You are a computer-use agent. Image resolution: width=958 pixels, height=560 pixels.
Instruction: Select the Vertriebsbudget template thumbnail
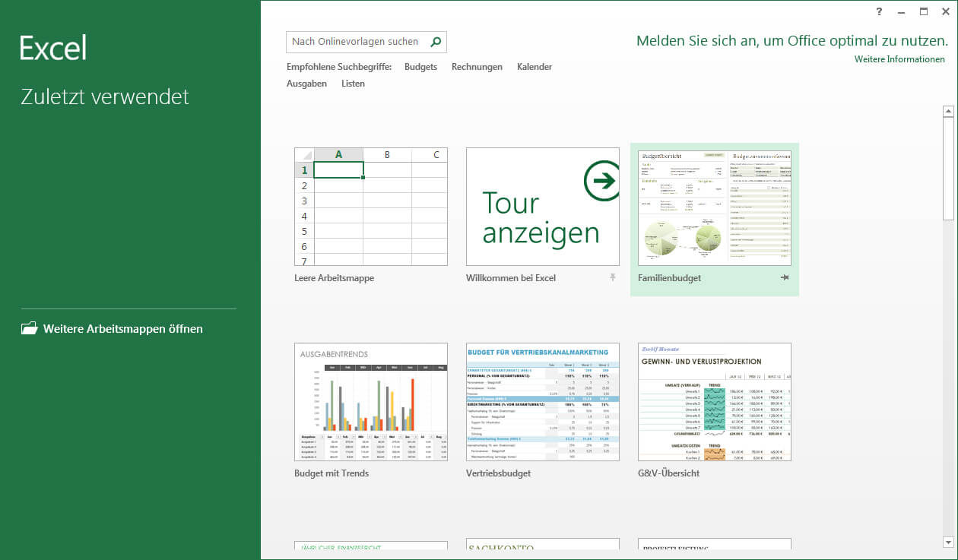(x=543, y=401)
